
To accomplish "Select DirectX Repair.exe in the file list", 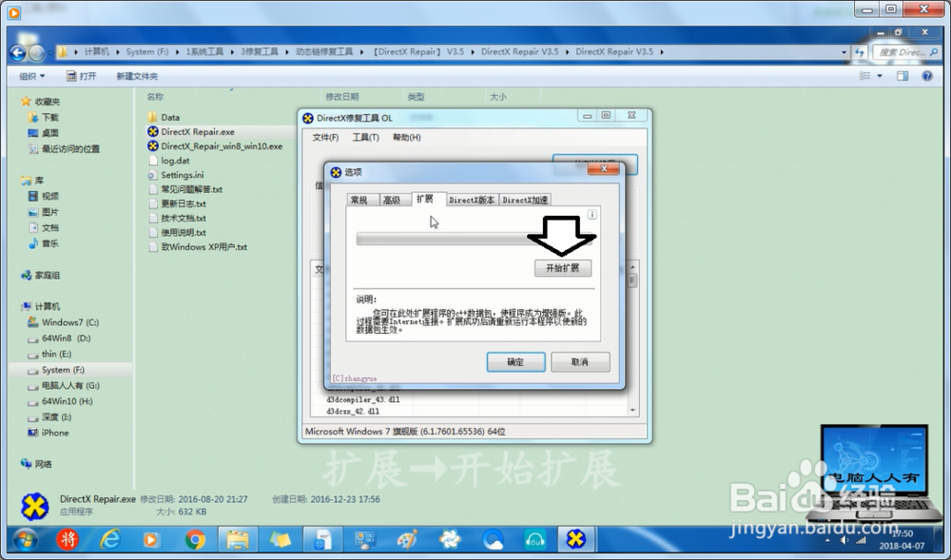I will coord(191,131).
